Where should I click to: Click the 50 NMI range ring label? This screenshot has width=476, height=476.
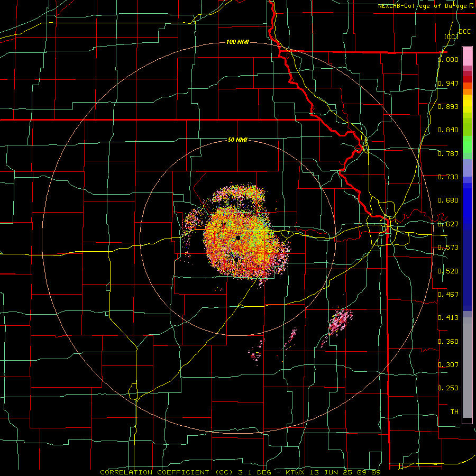[237, 140]
